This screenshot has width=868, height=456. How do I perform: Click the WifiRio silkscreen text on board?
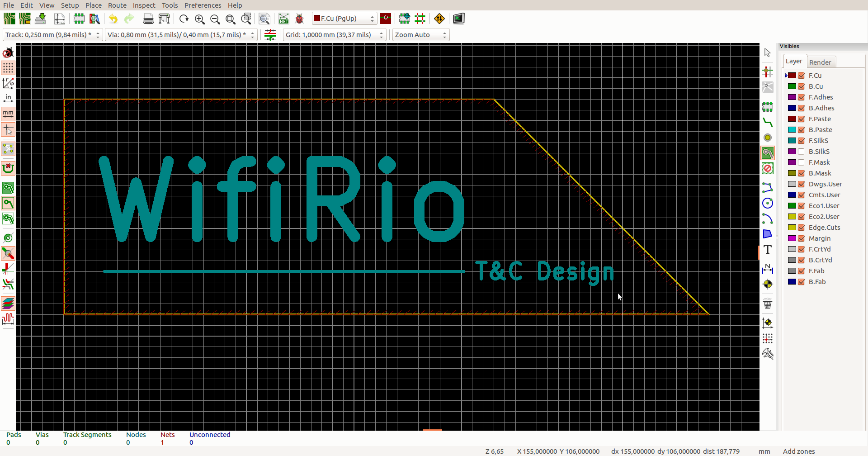tap(281, 199)
